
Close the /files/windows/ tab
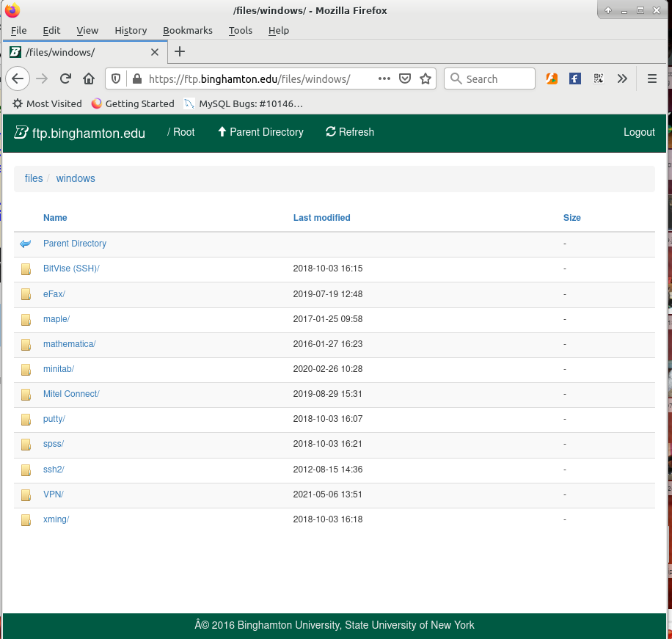155,52
